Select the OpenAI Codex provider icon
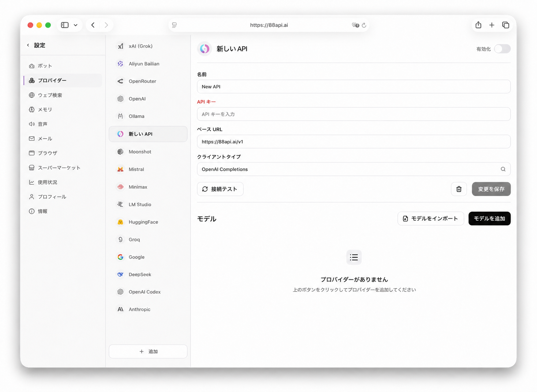The height and width of the screenshot is (392, 537). (x=120, y=292)
